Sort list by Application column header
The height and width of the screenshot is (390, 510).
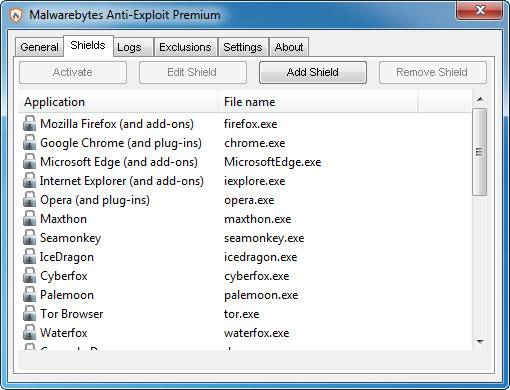pos(118,102)
